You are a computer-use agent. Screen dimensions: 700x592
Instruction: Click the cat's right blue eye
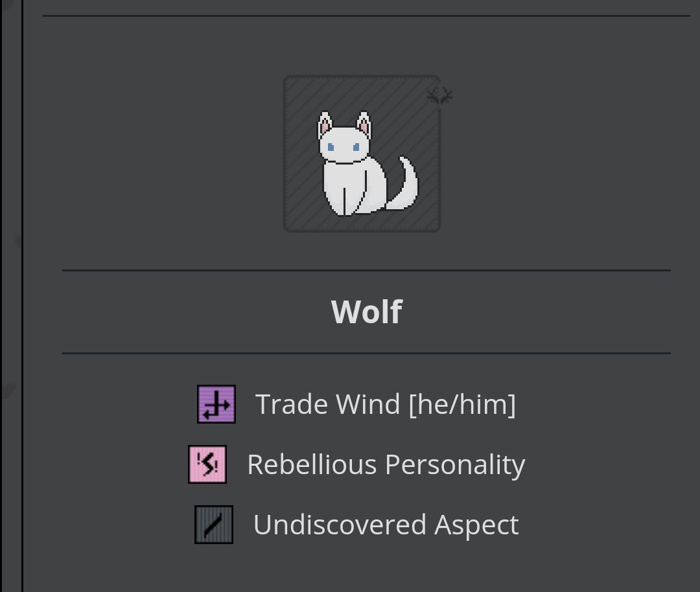click(356, 147)
